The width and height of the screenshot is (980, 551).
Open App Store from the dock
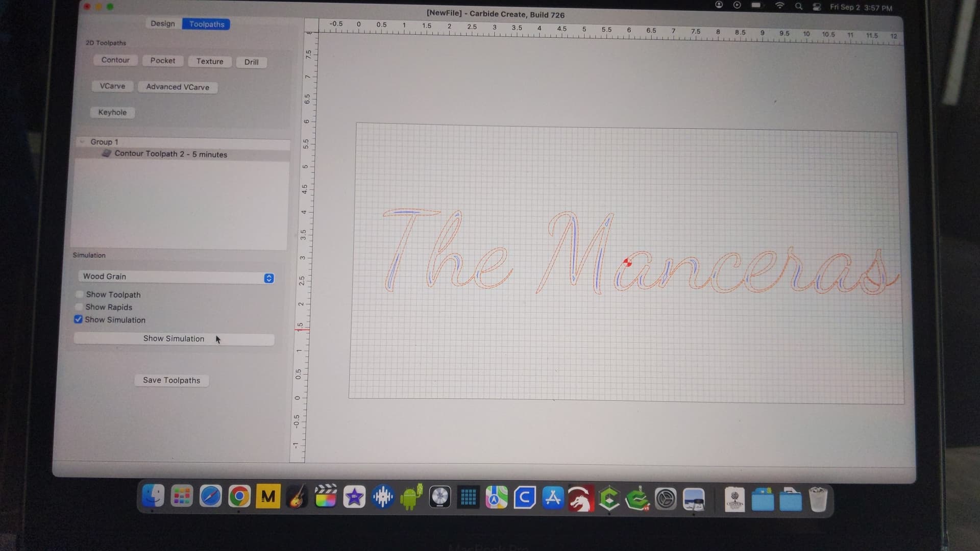(553, 498)
